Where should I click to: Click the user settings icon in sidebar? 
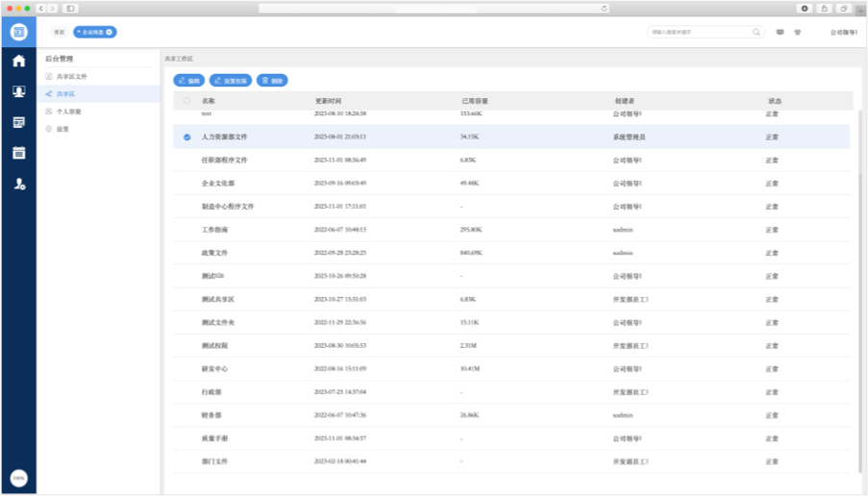18,184
